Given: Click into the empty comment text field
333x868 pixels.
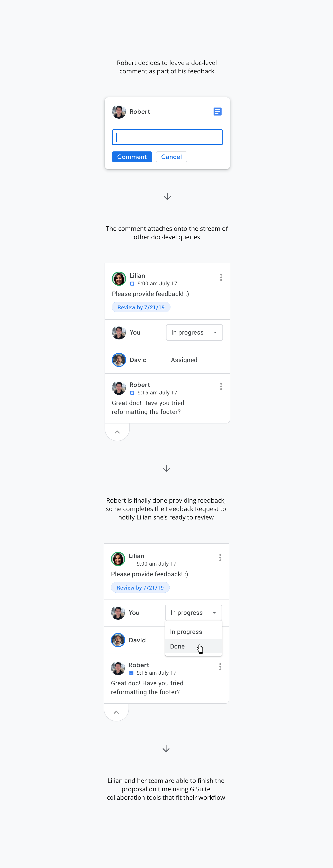Looking at the screenshot, I should tap(167, 137).
